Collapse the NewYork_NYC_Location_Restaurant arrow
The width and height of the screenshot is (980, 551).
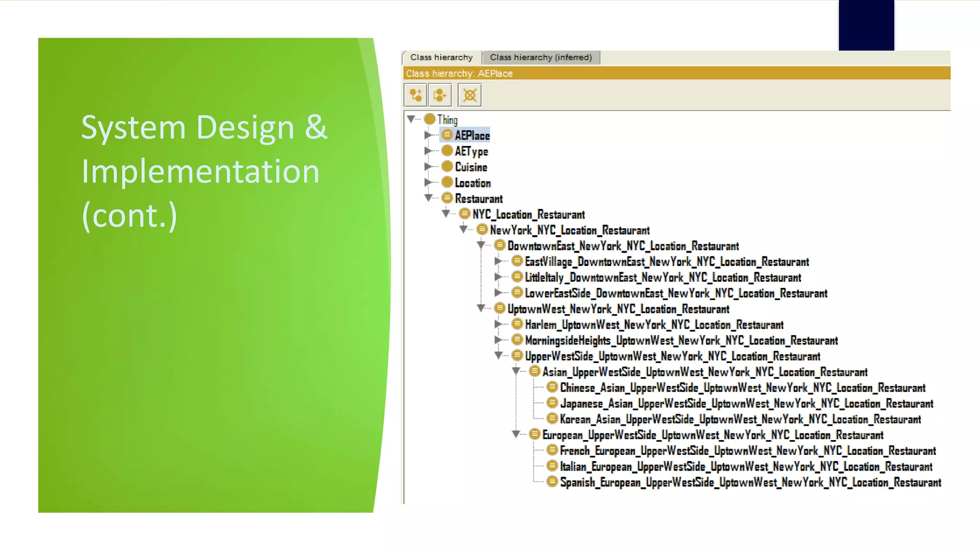(463, 230)
